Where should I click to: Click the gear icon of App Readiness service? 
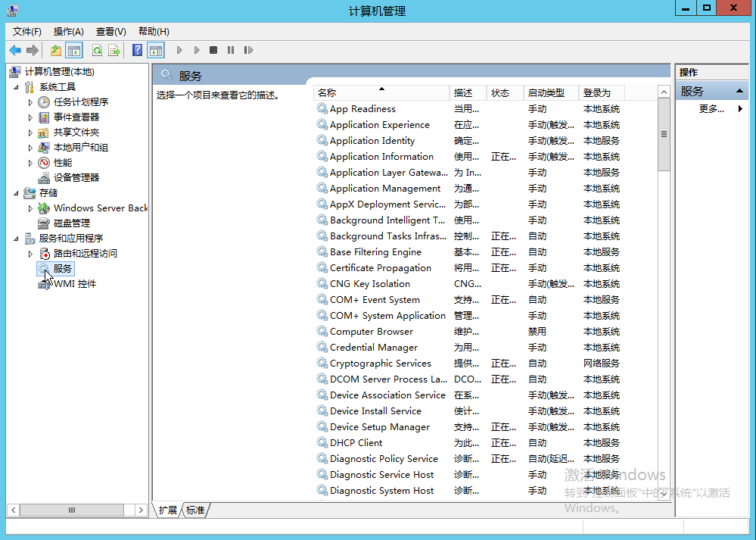pyautogui.click(x=322, y=108)
